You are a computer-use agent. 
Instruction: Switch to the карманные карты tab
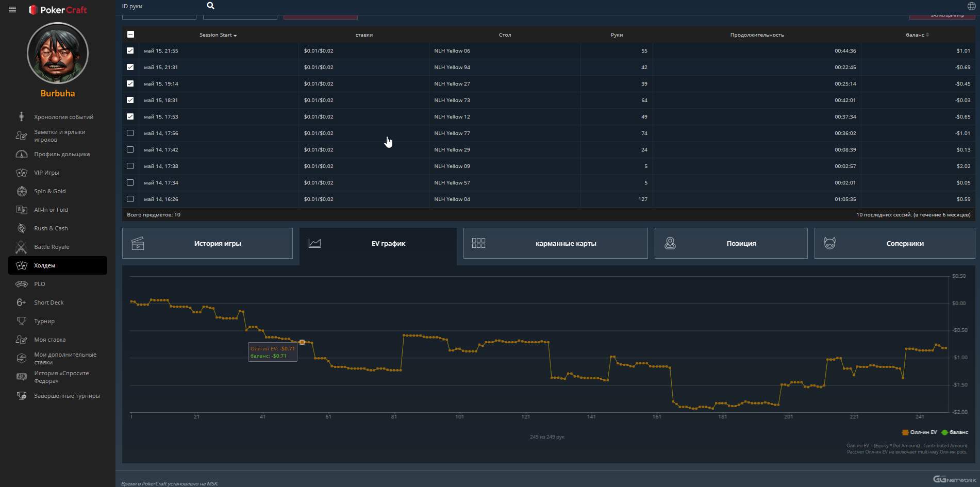tap(556, 243)
